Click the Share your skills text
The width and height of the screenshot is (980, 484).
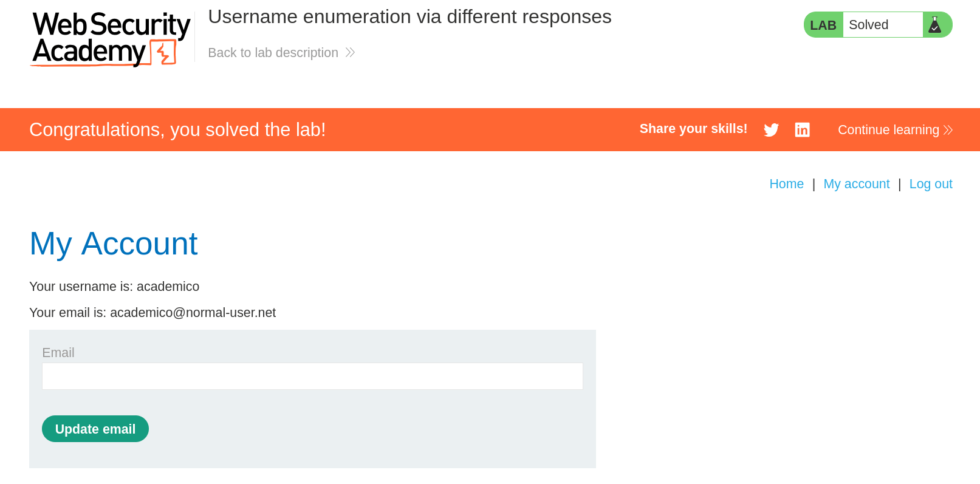point(693,129)
